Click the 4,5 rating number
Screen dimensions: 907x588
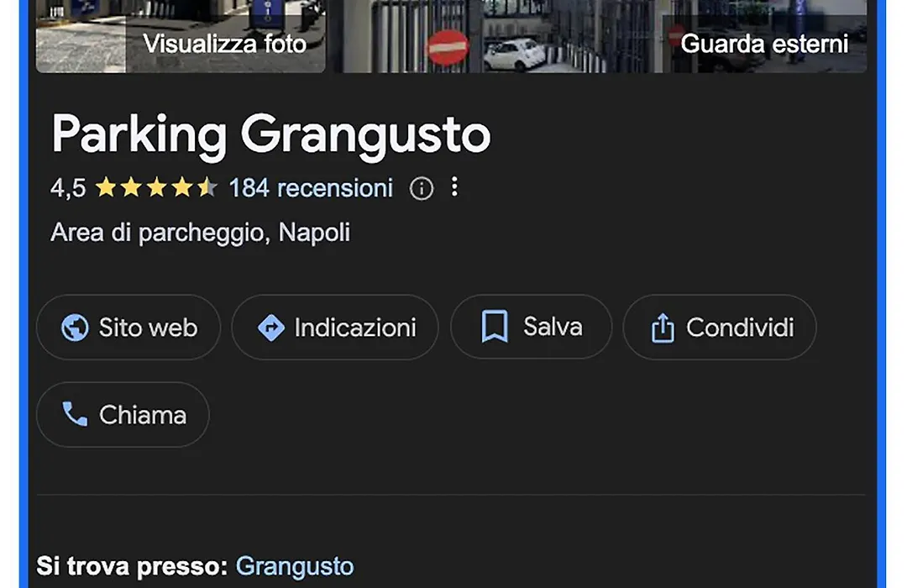coord(68,188)
